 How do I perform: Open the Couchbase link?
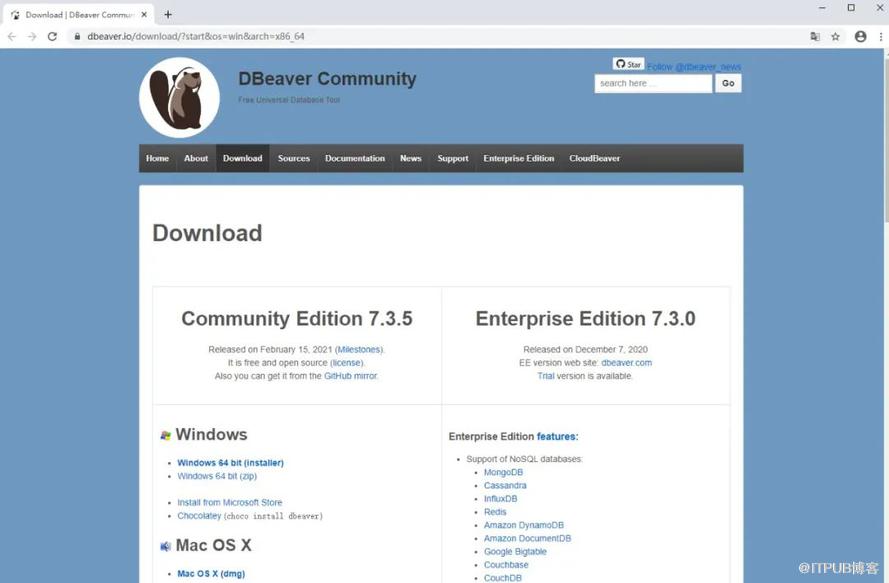506,565
